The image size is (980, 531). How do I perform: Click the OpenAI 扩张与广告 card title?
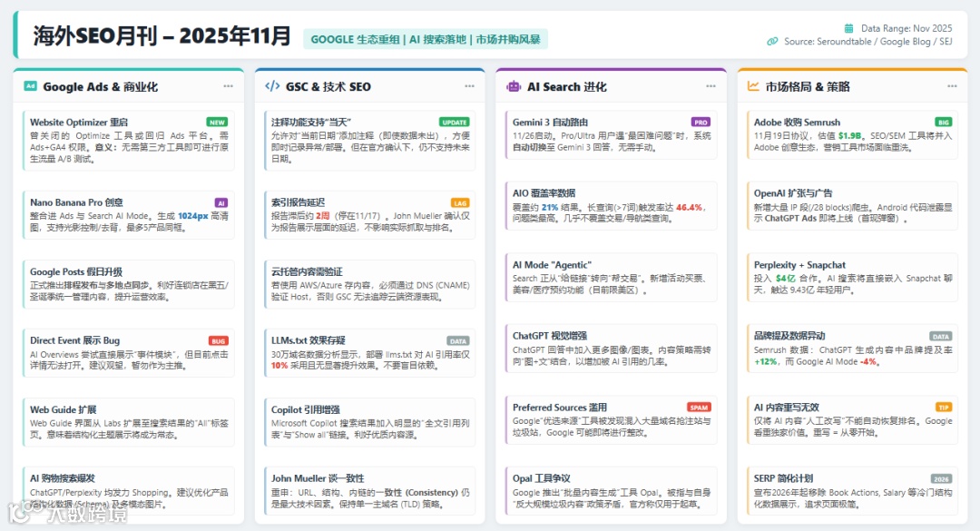[792, 193]
